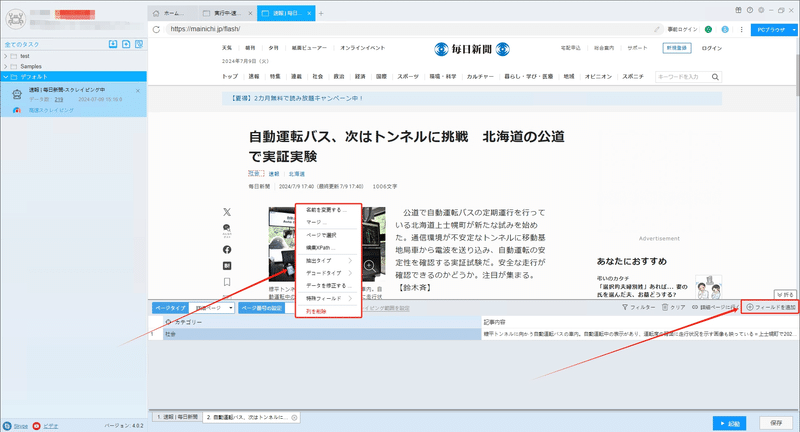Click the robot icon of the running scraping task
The image size is (800, 432).
pos(17,94)
